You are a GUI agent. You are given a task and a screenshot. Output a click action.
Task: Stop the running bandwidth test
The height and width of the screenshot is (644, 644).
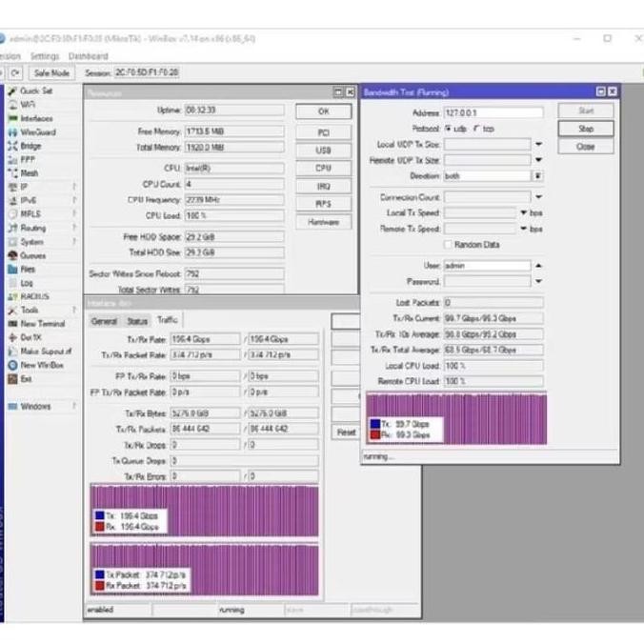click(586, 129)
